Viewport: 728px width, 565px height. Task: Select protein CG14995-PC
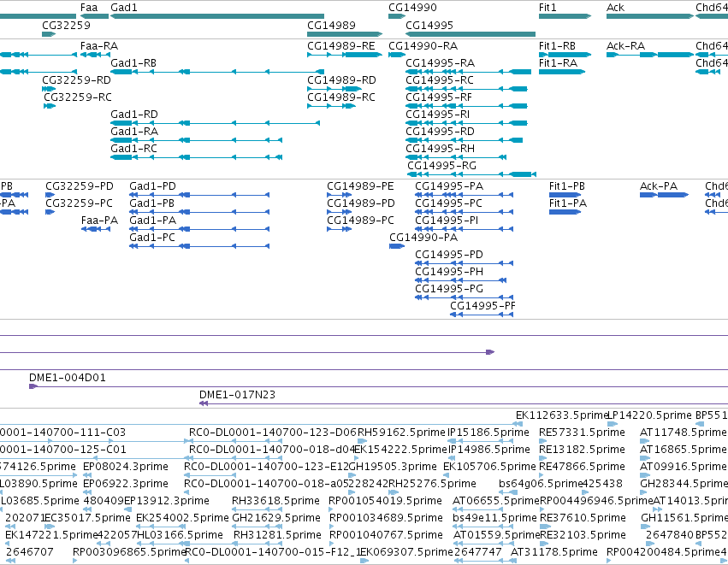[448, 203]
